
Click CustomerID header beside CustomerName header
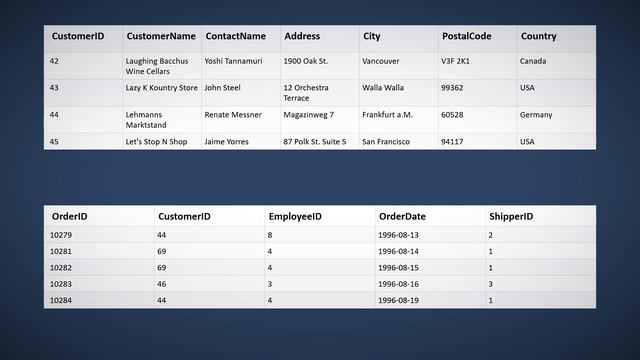78,36
